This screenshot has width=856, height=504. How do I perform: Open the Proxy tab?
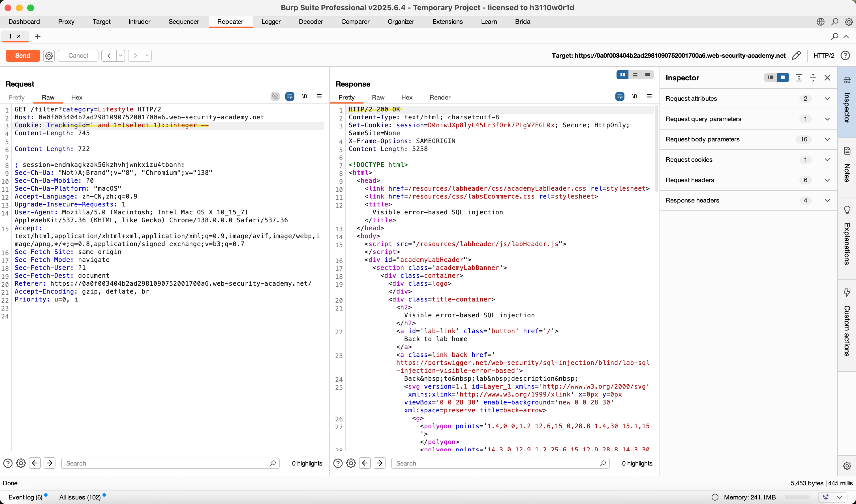(x=66, y=22)
